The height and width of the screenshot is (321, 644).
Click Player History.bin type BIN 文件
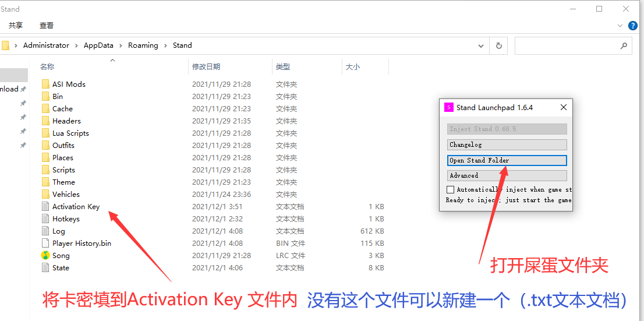(291, 244)
